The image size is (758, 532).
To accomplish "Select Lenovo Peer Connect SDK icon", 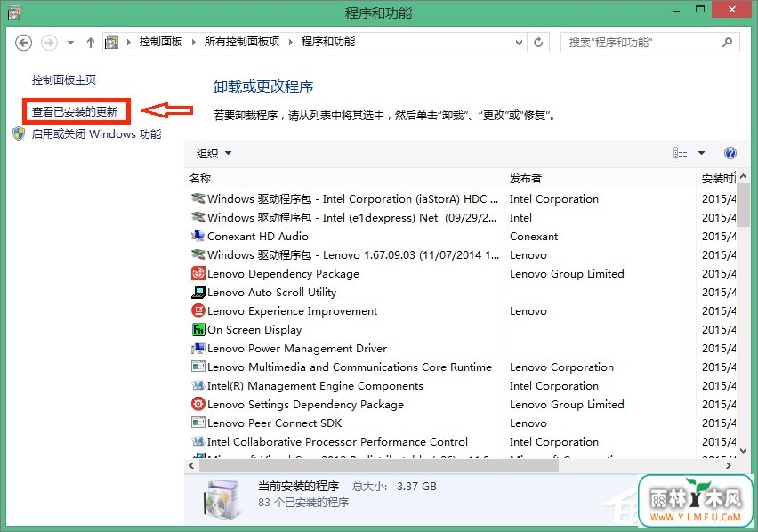I will [198, 423].
